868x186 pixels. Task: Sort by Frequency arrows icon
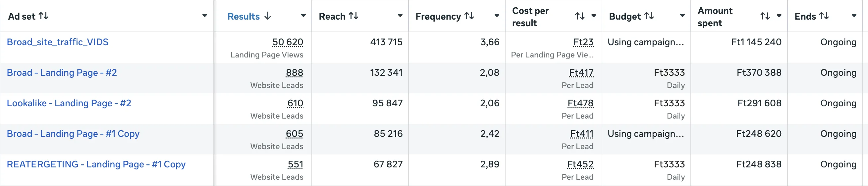pyautogui.click(x=469, y=16)
